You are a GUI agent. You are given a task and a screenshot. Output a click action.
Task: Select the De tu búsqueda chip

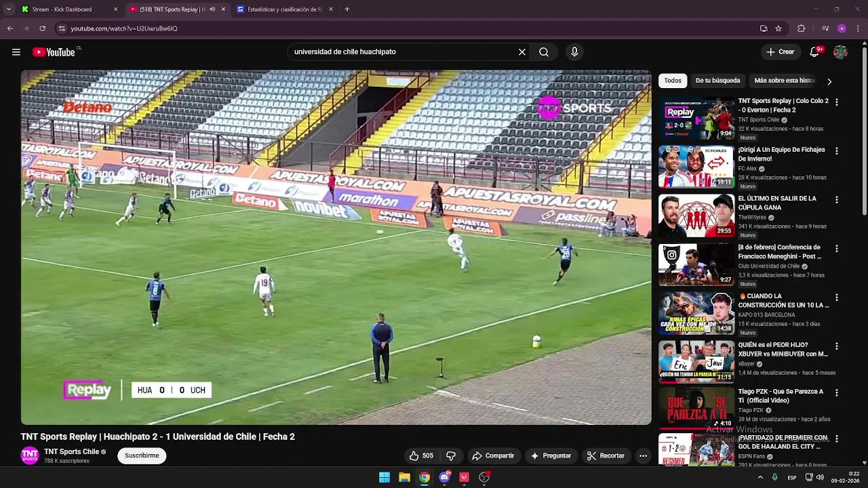click(717, 81)
